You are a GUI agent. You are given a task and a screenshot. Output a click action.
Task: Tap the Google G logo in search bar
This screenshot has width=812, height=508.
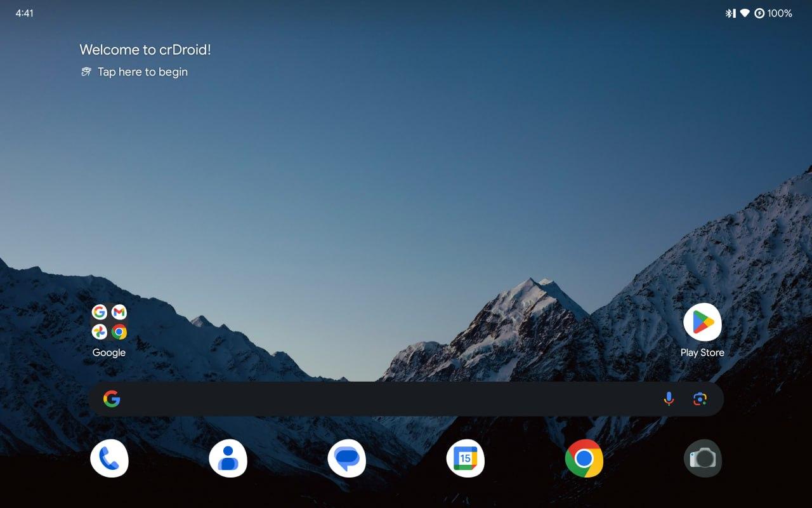click(x=112, y=399)
